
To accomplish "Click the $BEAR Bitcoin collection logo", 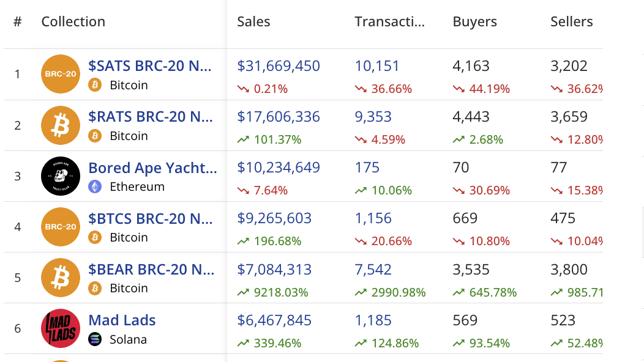I will [61, 278].
